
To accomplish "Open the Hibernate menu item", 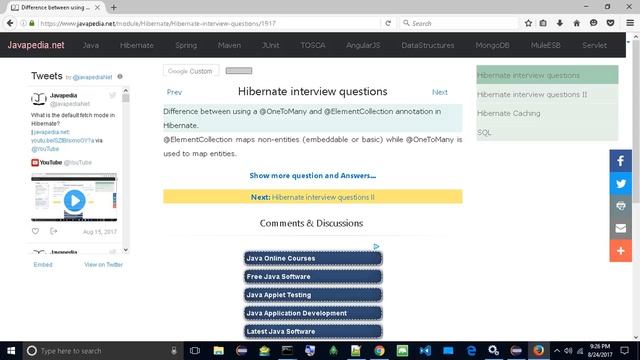I will point(137,45).
